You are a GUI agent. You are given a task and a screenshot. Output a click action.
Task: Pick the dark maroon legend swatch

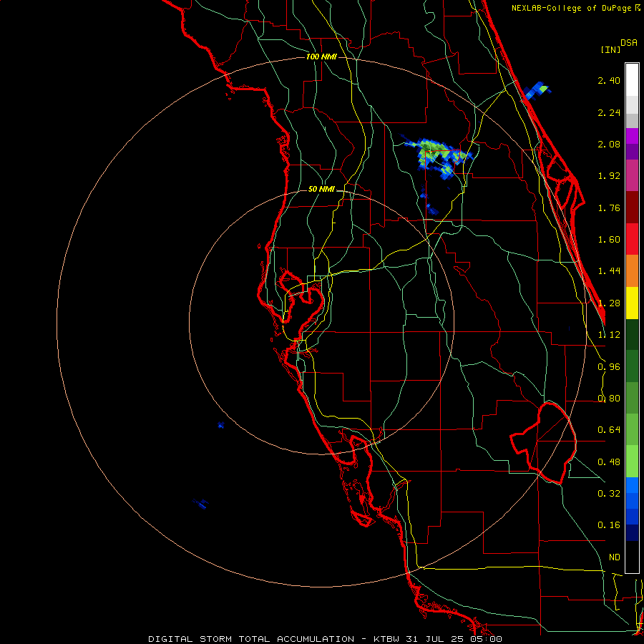click(x=632, y=208)
